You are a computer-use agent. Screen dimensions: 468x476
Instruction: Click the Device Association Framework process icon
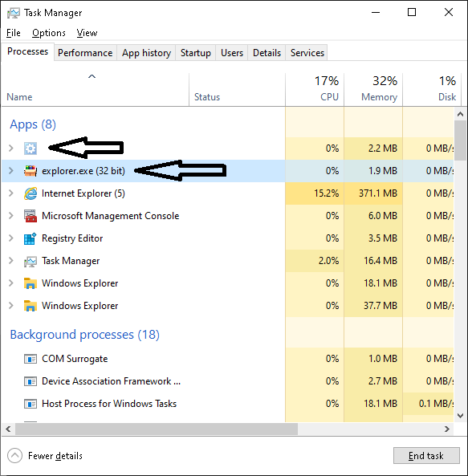[31, 381]
